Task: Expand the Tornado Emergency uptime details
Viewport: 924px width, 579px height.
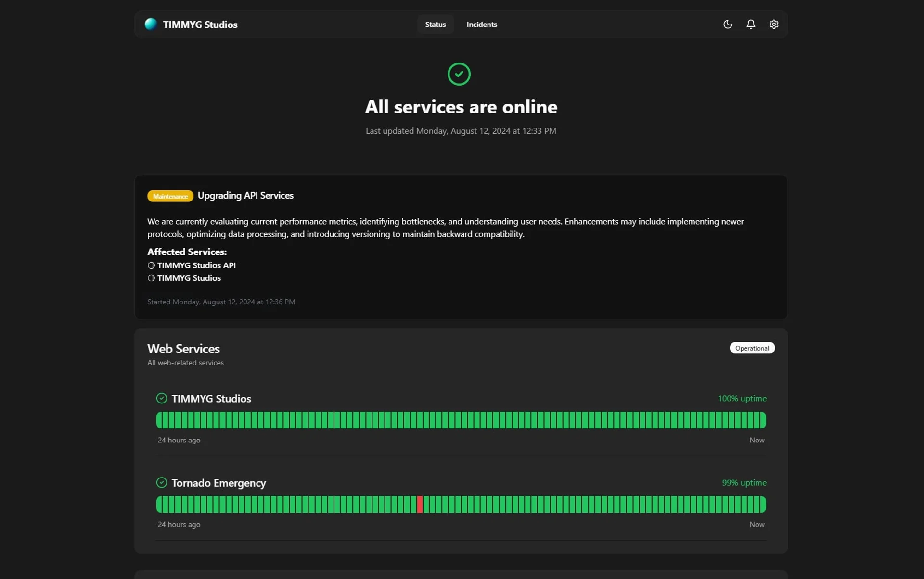Action: (x=218, y=482)
